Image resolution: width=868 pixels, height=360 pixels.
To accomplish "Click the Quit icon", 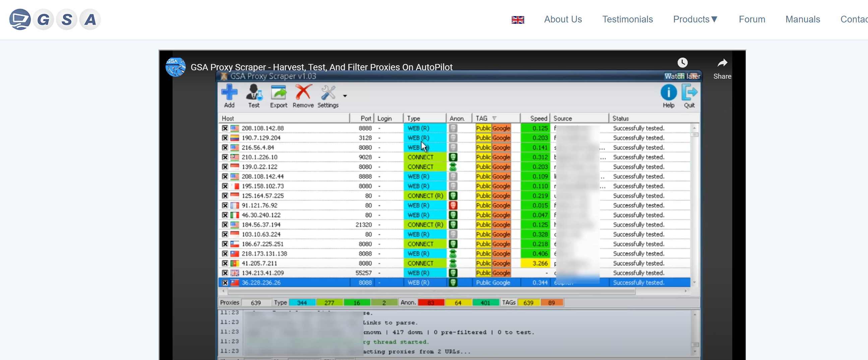I will click(689, 92).
